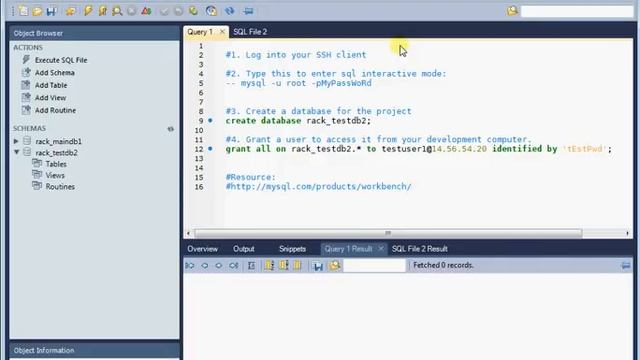Image resolution: width=640 pixels, height=360 pixels.
Task: Commit transaction with checkmark icon
Action: (164, 11)
